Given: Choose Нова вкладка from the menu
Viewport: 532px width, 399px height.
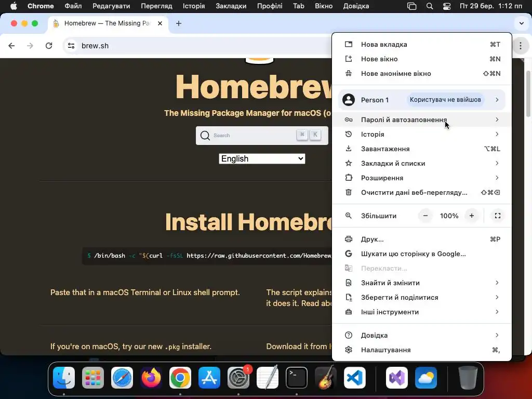Looking at the screenshot, I should [422, 45].
